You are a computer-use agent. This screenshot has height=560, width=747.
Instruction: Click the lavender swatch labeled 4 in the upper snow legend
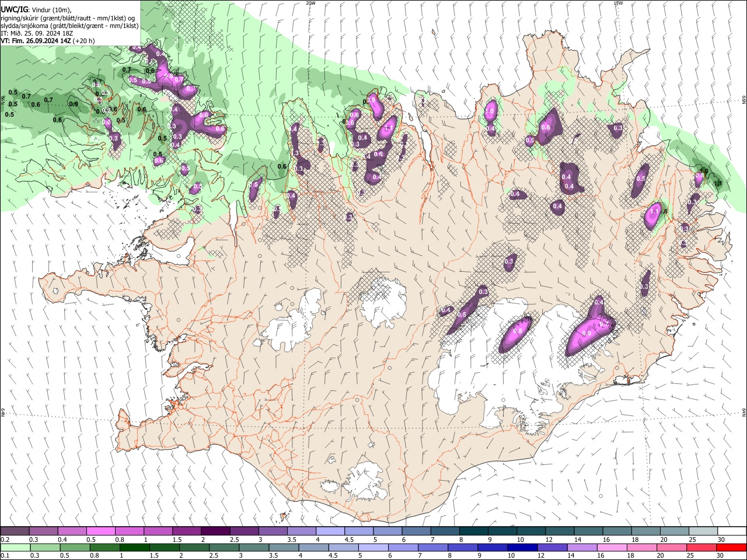(x=330, y=531)
